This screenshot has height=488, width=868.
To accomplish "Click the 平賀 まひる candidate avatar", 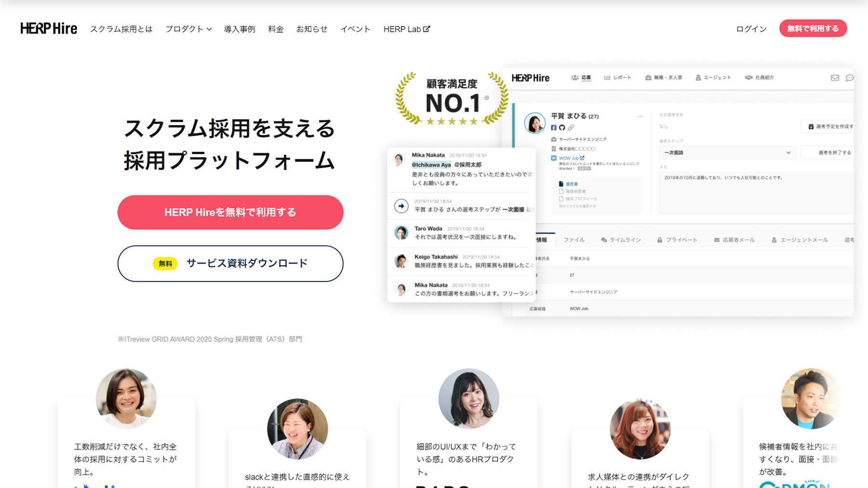I will [x=535, y=123].
